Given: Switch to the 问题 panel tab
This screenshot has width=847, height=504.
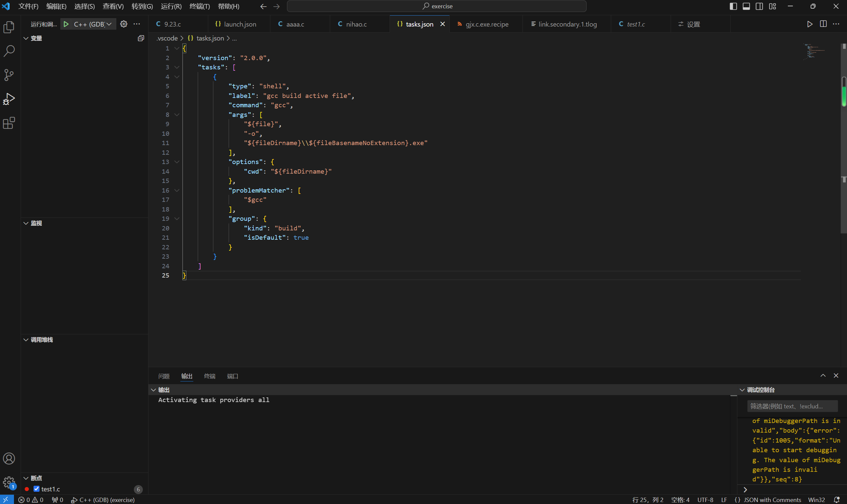Looking at the screenshot, I should point(164,376).
